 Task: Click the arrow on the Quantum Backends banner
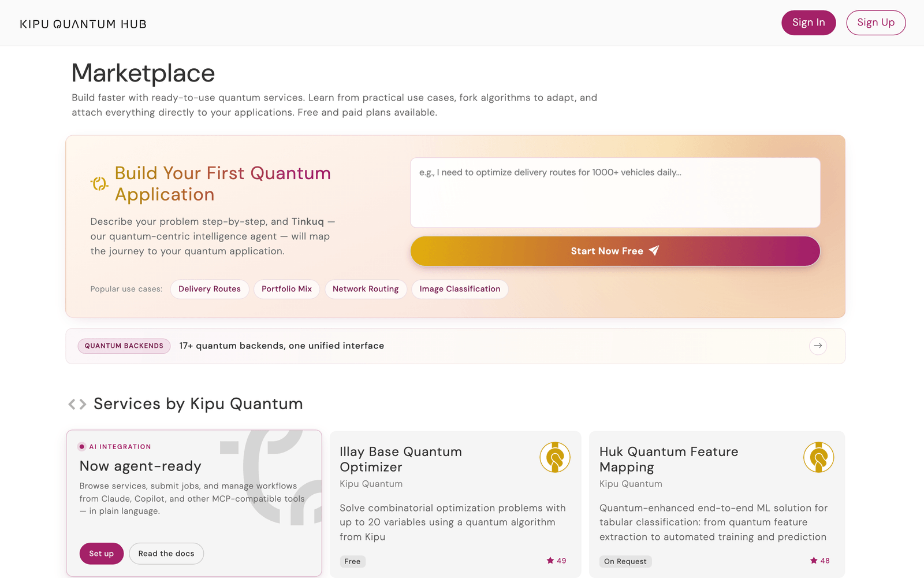tap(818, 346)
